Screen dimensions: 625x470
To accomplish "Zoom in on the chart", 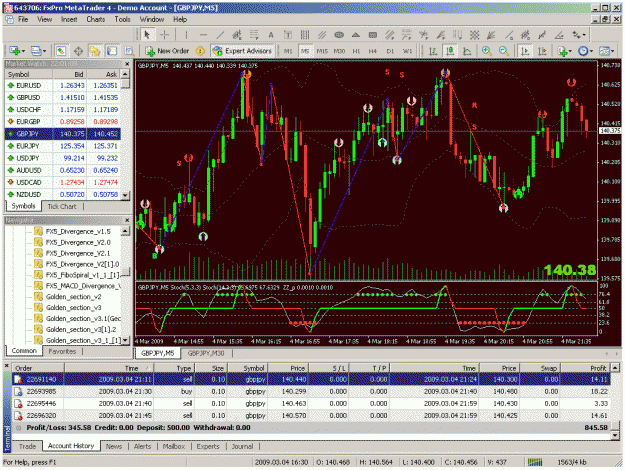I will click(487, 51).
